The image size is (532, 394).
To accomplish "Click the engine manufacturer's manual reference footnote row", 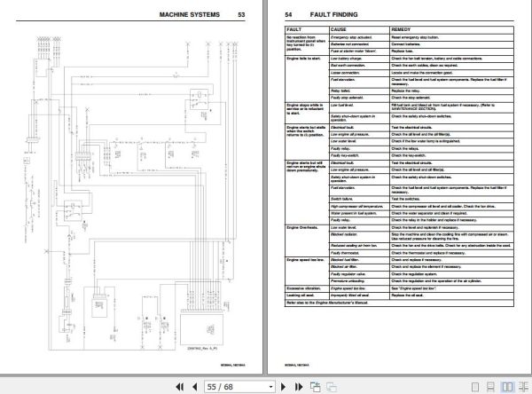I will click(399, 303).
